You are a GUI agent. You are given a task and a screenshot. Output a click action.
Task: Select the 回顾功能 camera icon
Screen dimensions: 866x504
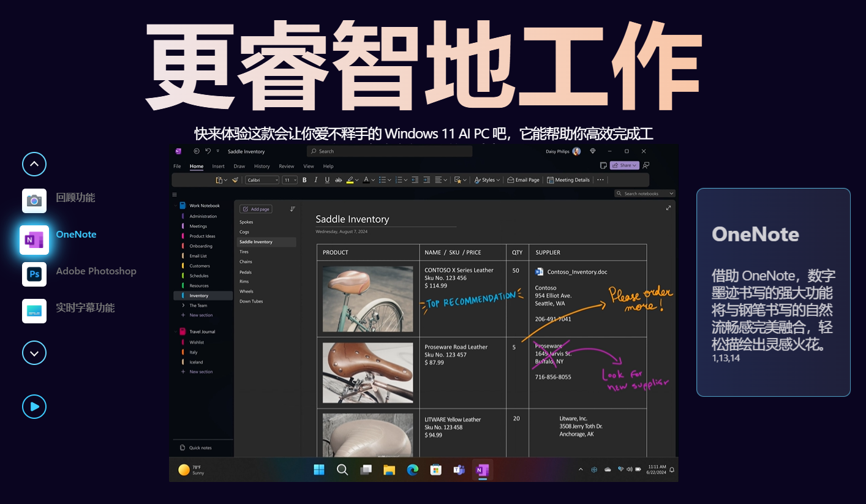34,201
